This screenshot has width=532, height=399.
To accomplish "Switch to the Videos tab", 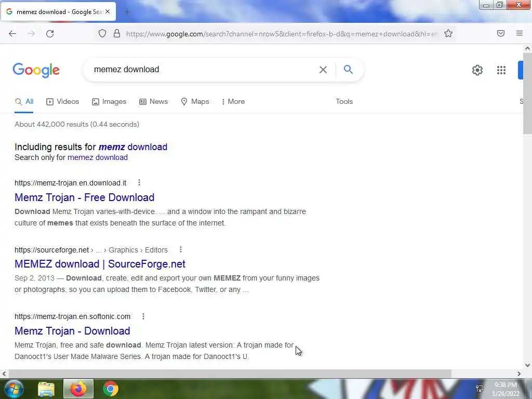I will [63, 101].
